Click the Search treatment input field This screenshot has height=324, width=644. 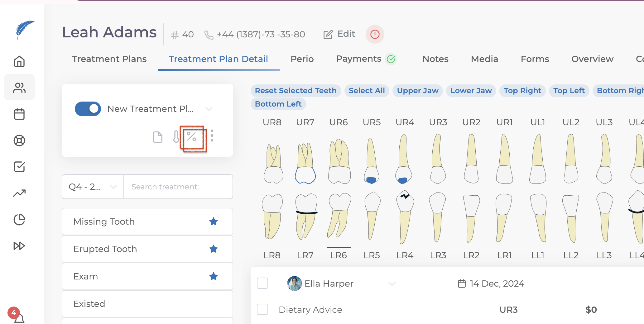[178, 187]
